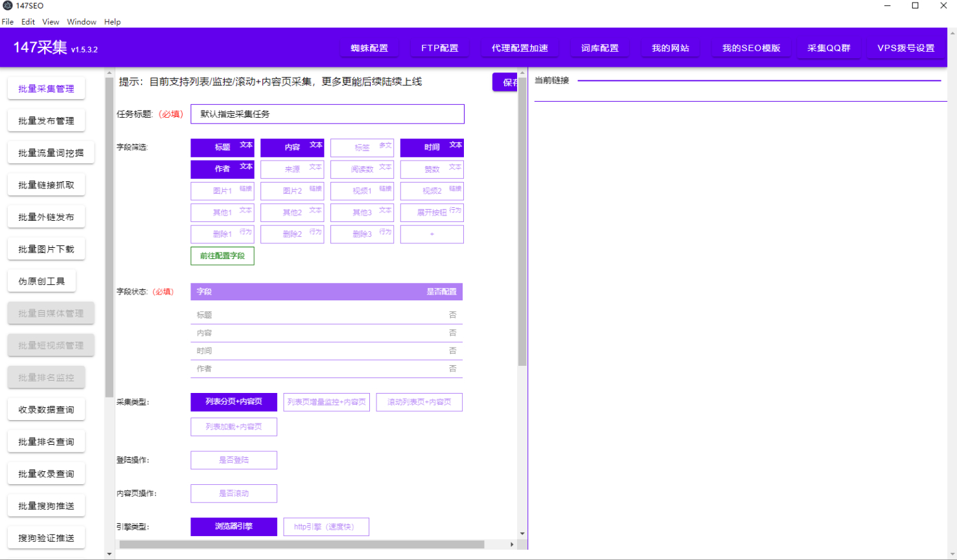Select 滚动列表页+内容页 collection type
This screenshot has height=560, width=957.
[x=419, y=402]
